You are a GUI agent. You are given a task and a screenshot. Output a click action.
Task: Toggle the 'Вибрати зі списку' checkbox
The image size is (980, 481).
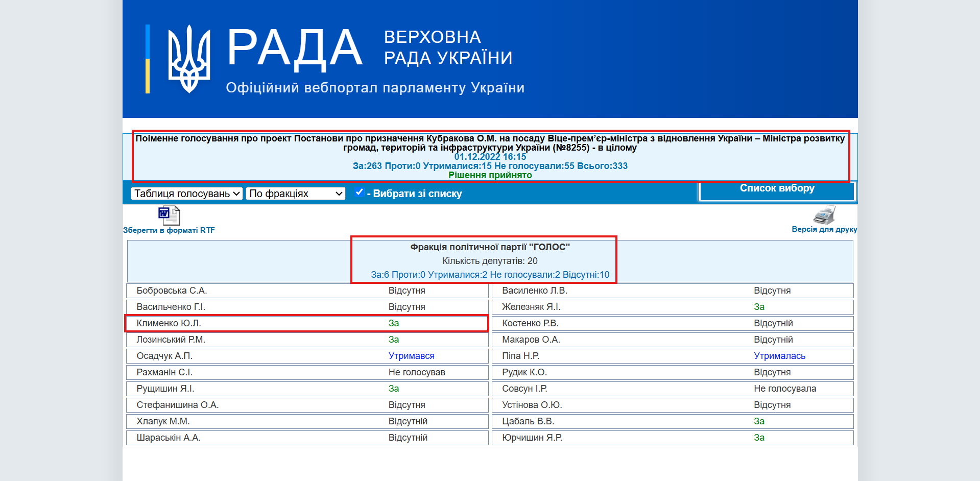(x=360, y=192)
